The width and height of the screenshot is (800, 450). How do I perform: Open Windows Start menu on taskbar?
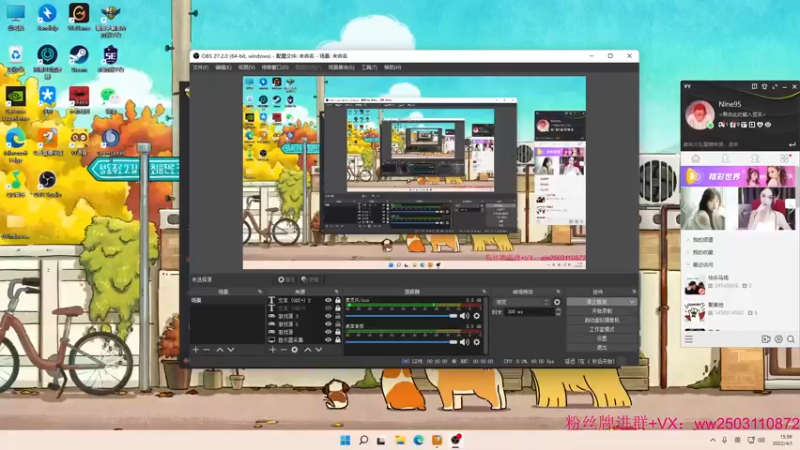pyautogui.click(x=345, y=440)
